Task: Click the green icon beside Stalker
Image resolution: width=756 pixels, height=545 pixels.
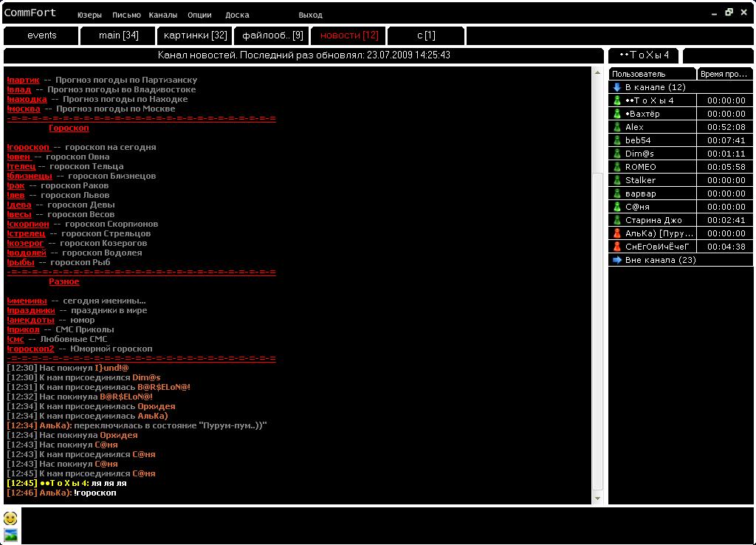Action: pyautogui.click(x=617, y=180)
